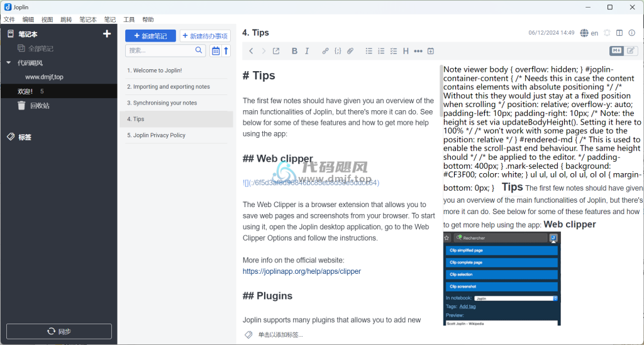Viewport: 644px width, 345px height.
Task: Open note 2. Importing and exporting notes
Action: pyautogui.click(x=176, y=87)
